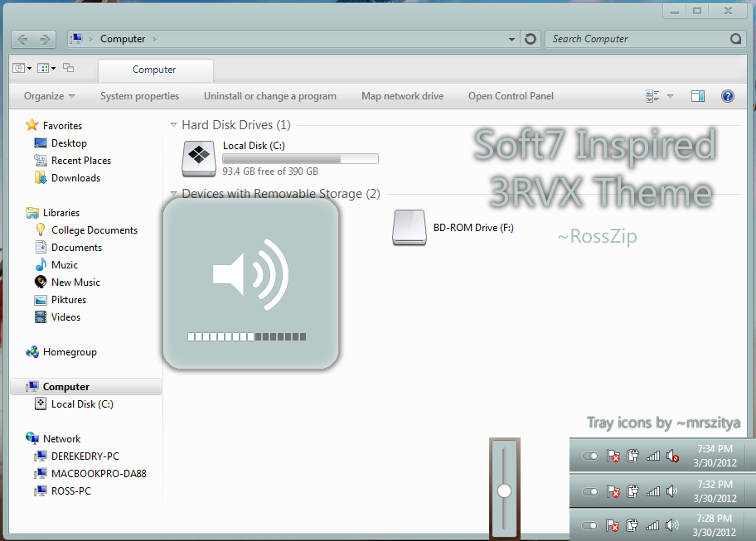The image size is (756, 541).
Task: Flip the pill switch in the 7:32 PM tray row
Action: (590, 490)
